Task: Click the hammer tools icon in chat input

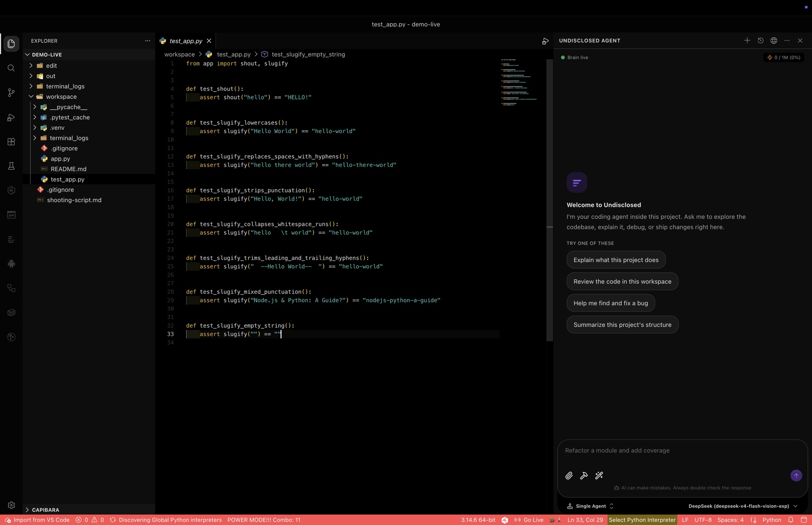Action: click(x=584, y=476)
